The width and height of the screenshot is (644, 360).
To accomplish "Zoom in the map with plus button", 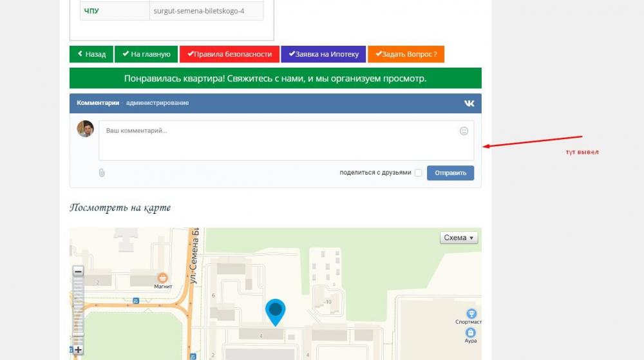I will [x=78, y=350].
